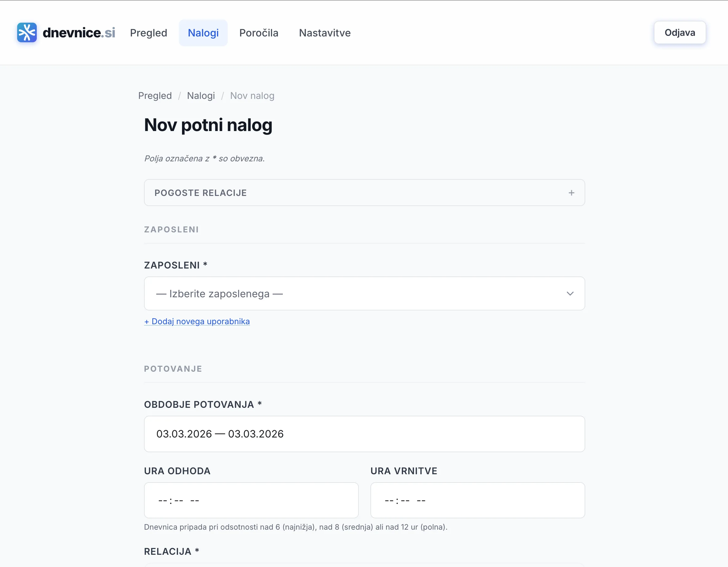Screen dimensions: 728x567
Task: Click the Ura odhoda time field
Action: (251, 500)
